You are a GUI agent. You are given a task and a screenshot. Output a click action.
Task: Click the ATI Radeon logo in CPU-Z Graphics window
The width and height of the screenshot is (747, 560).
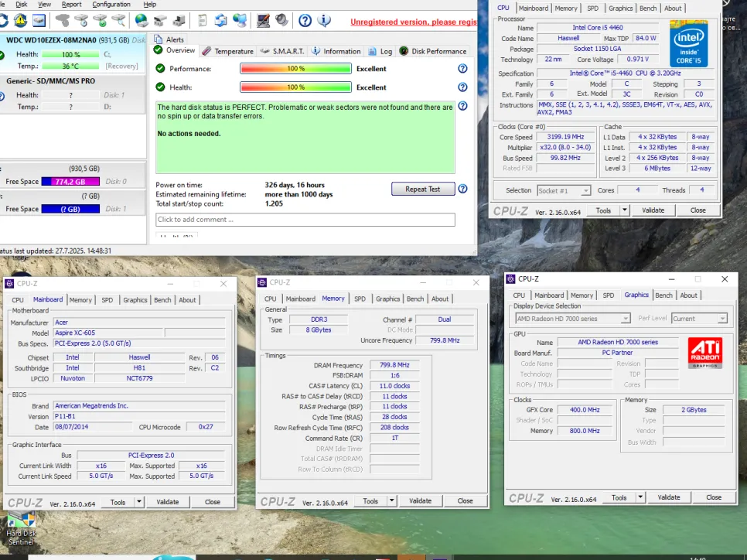705,353
